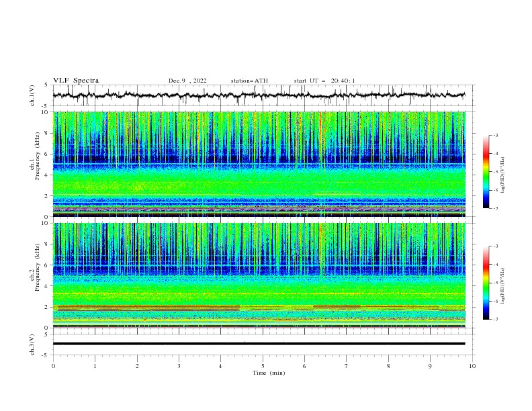Click the "ch.3(V)" waveform axis label
The height and width of the screenshot is (411, 532).
click(x=32, y=345)
